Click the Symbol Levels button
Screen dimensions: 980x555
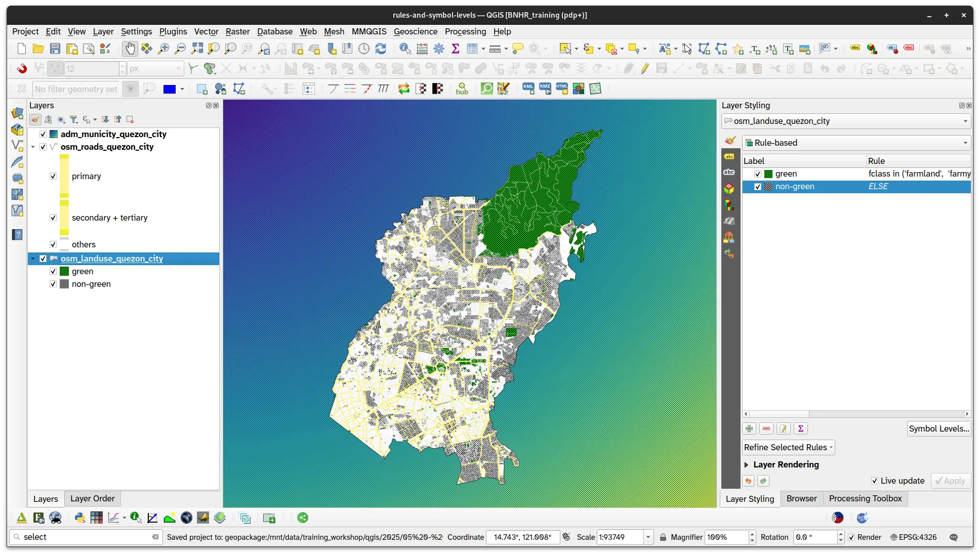pos(938,429)
